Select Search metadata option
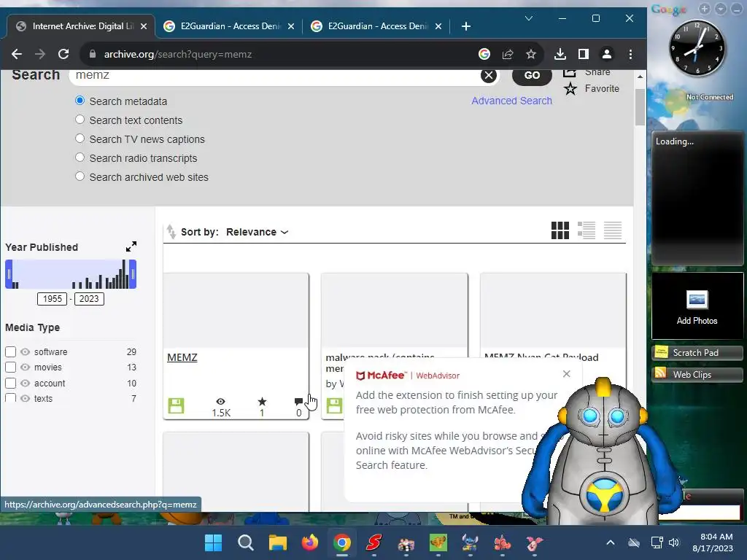This screenshot has width=747, height=560. [80, 101]
